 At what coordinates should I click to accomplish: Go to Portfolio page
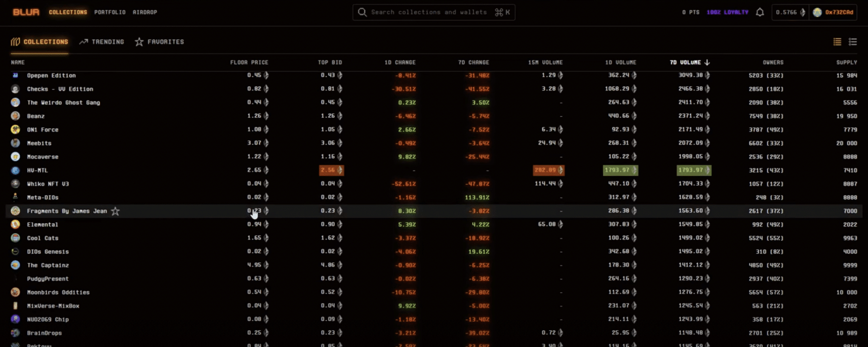(x=110, y=12)
